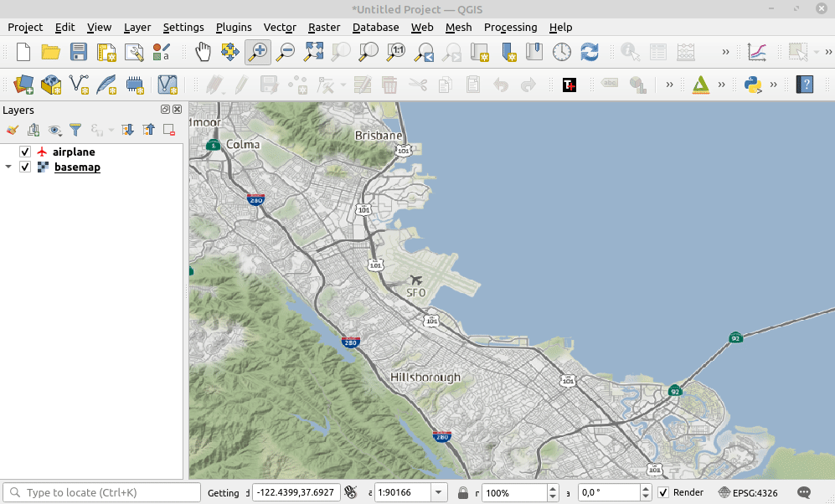Viewport: 835px width, 504px height.
Task: Open Layer Styling brush icon in Layers panel
Action: point(13,130)
